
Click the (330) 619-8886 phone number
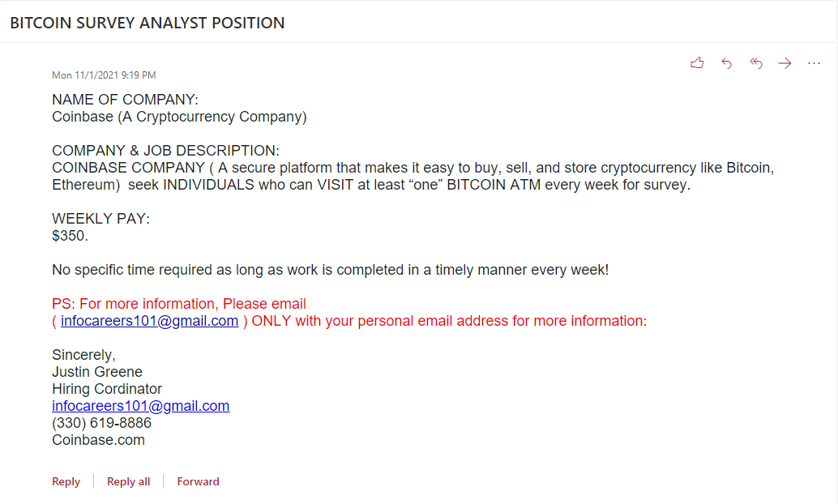pos(101,423)
